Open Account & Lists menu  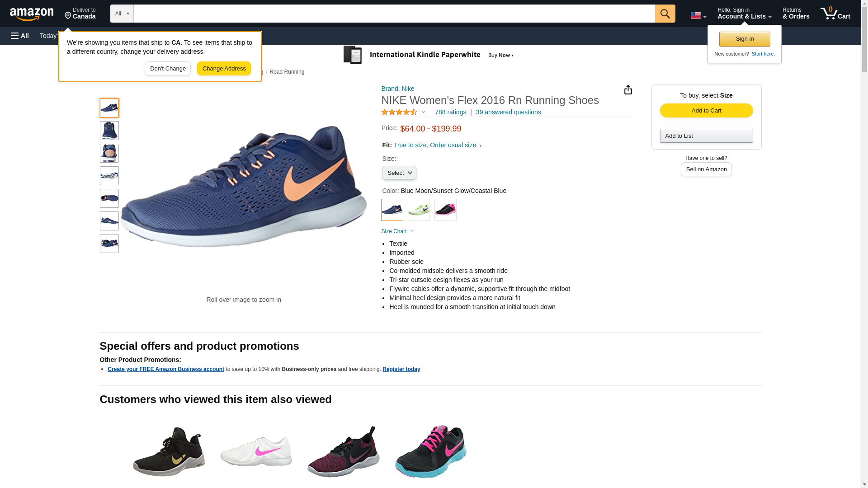[x=744, y=14]
